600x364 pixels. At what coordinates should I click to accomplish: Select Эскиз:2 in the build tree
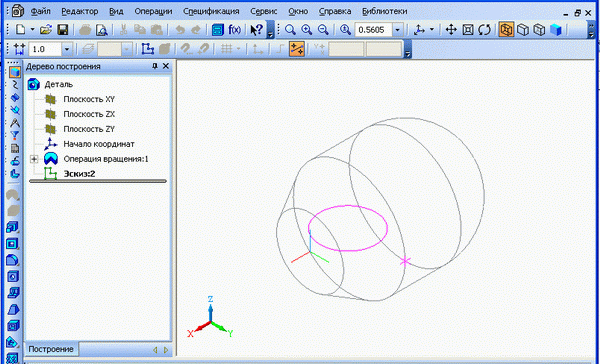(79, 174)
